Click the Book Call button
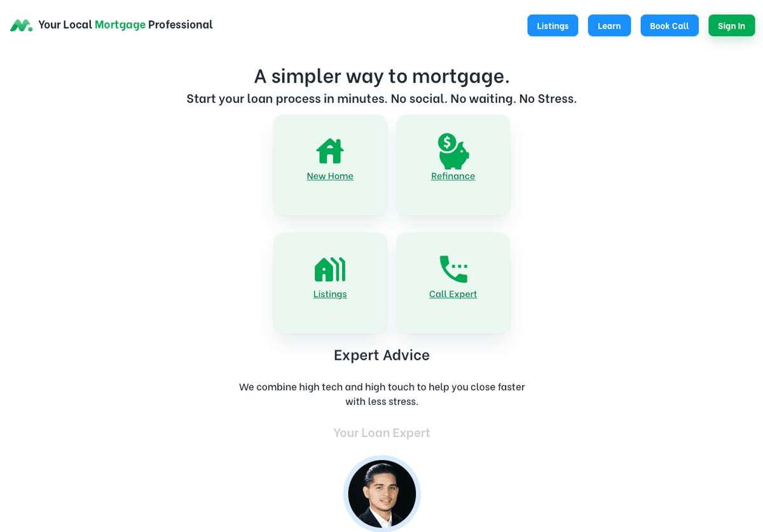The image size is (763, 532). (670, 25)
